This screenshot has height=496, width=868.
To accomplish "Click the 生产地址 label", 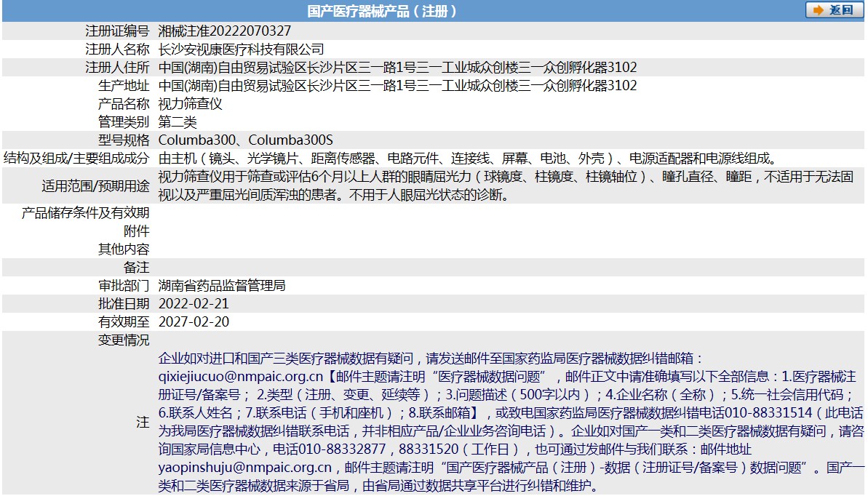I will tap(124, 86).
